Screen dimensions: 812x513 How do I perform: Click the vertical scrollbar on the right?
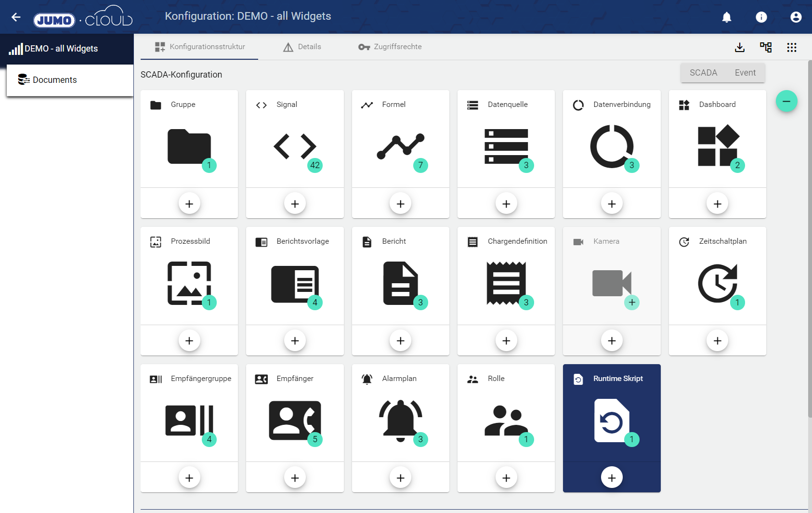click(809, 241)
